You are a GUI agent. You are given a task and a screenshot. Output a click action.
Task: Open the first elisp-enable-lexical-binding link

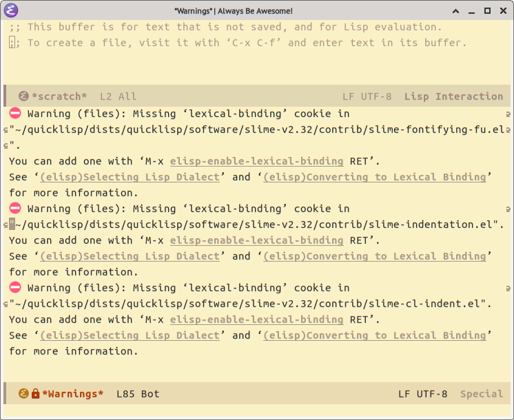coord(257,161)
